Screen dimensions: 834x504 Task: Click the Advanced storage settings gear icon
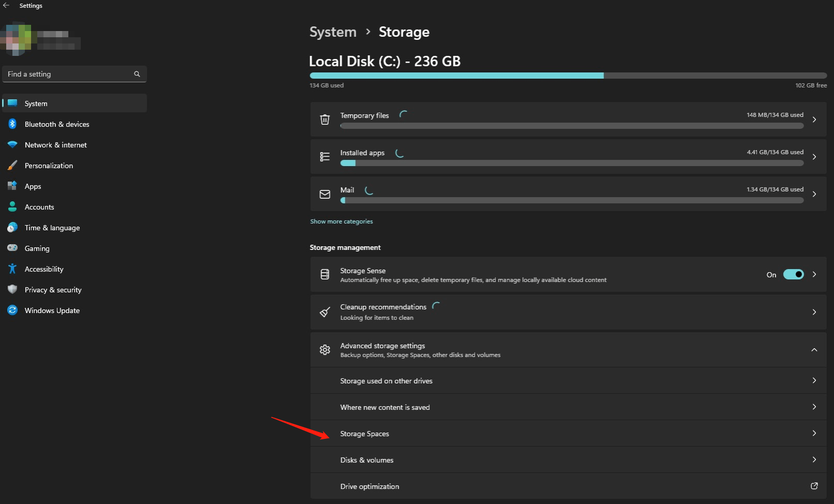[x=325, y=350]
